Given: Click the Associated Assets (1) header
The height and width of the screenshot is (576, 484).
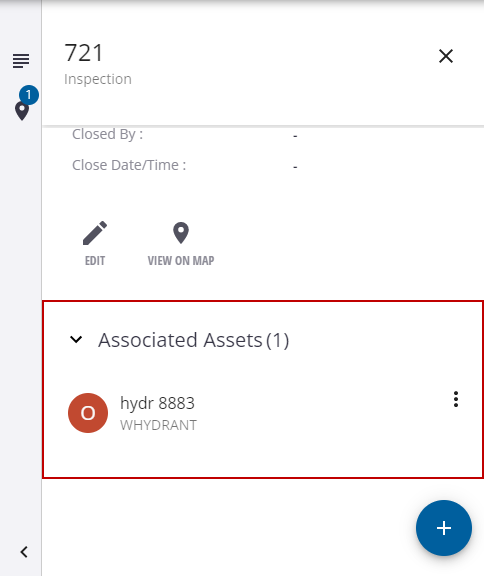Looking at the screenshot, I should pos(194,340).
